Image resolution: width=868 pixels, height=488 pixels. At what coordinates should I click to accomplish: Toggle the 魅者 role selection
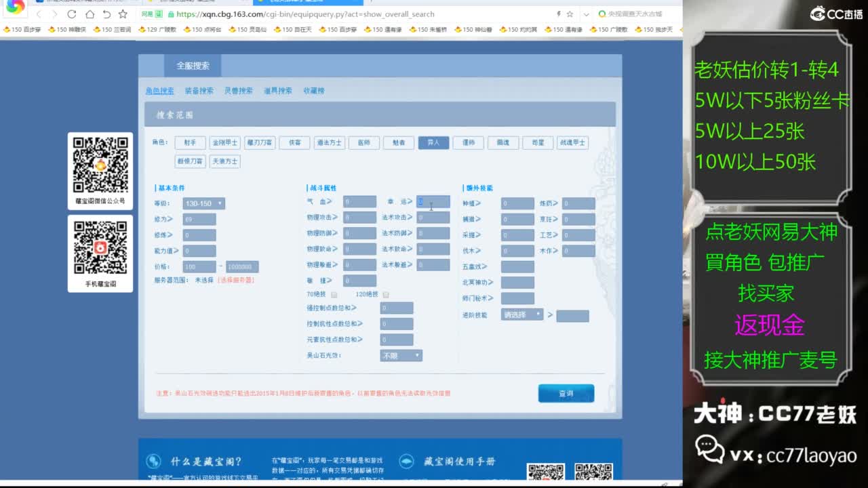tap(399, 142)
